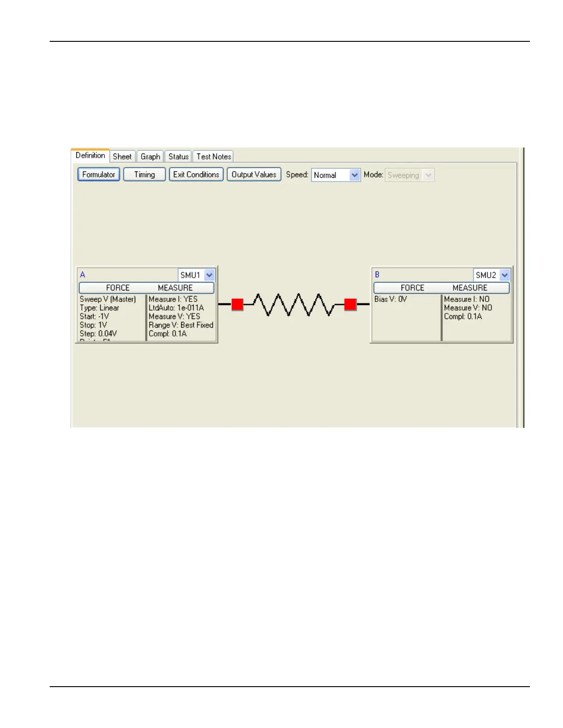563x728 pixels.
Task: Click 'Measure I: YES' in terminal A
Action: click(173, 299)
